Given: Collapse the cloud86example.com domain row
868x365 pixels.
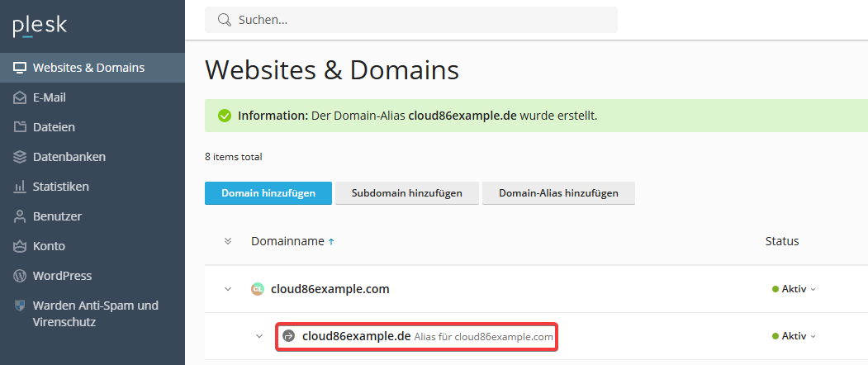Looking at the screenshot, I should click(x=228, y=289).
